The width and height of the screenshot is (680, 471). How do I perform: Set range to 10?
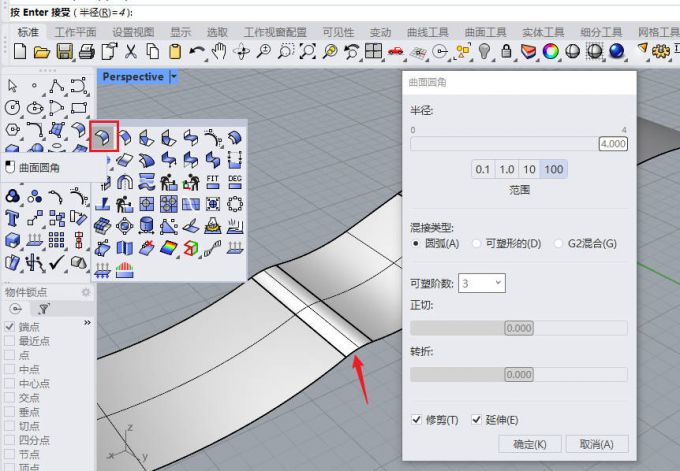click(530, 169)
